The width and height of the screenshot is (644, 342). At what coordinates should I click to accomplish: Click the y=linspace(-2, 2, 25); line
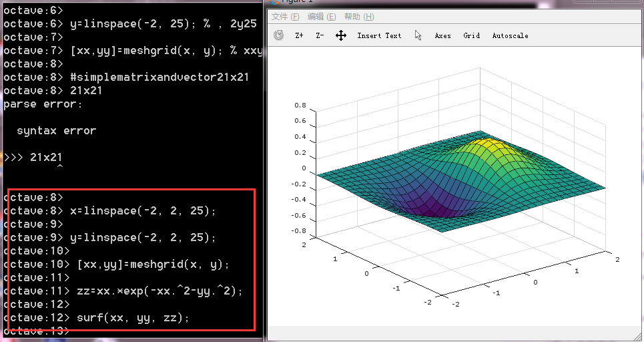(x=110, y=238)
